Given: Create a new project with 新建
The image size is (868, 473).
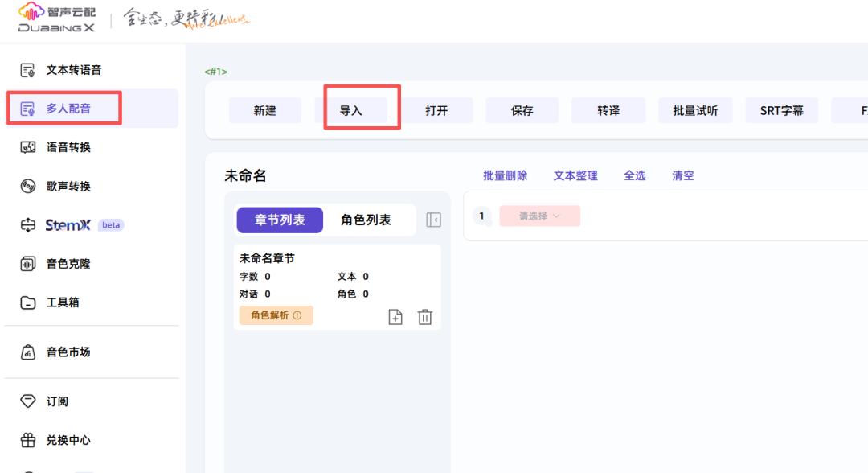Looking at the screenshot, I should click(x=265, y=110).
